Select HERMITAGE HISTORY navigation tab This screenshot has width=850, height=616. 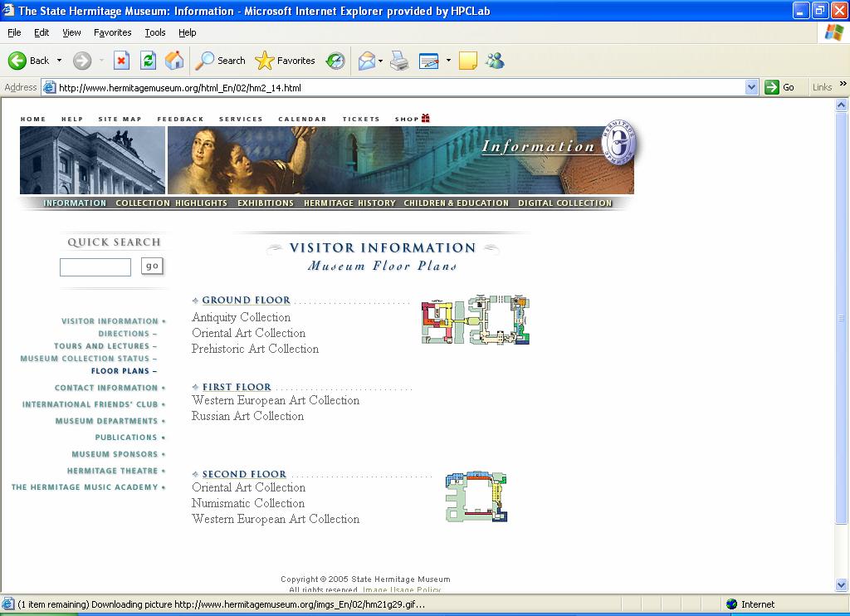pos(349,203)
